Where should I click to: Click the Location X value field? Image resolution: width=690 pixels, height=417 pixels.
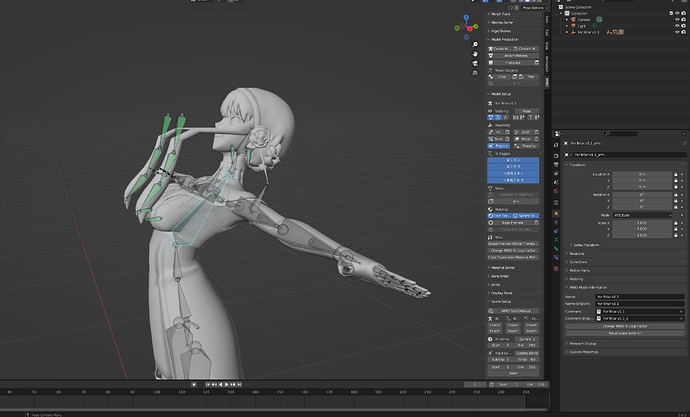click(x=642, y=174)
